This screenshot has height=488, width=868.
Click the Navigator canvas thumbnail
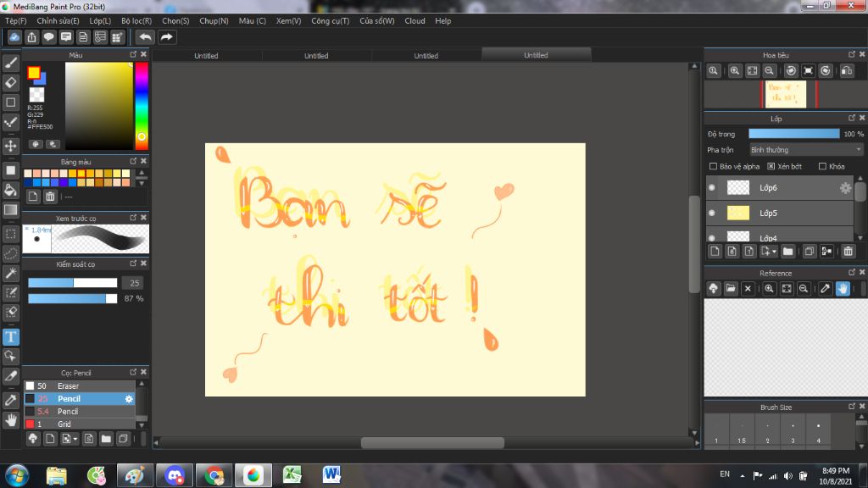pyautogui.click(x=786, y=95)
